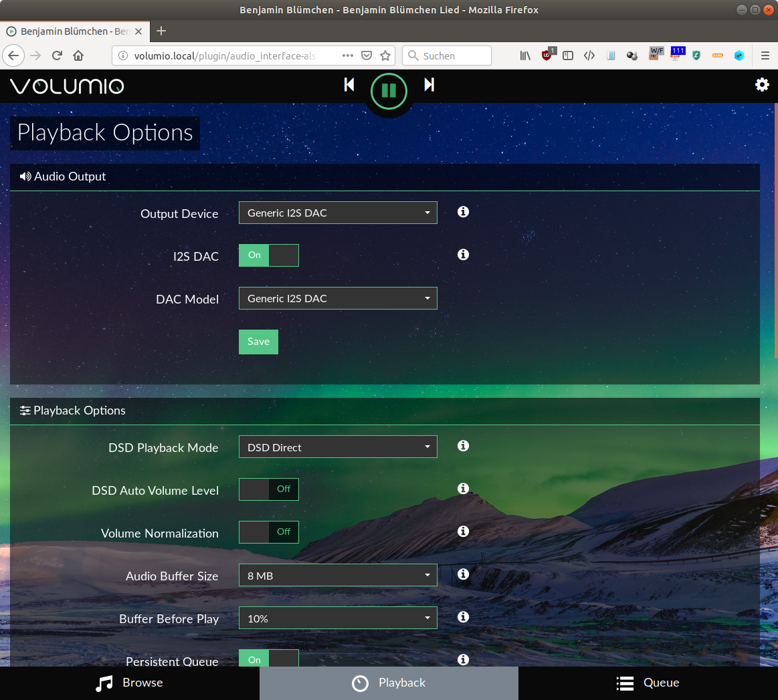
Task: Show info for Audio Buffer Size
Action: [x=463, y=574]
